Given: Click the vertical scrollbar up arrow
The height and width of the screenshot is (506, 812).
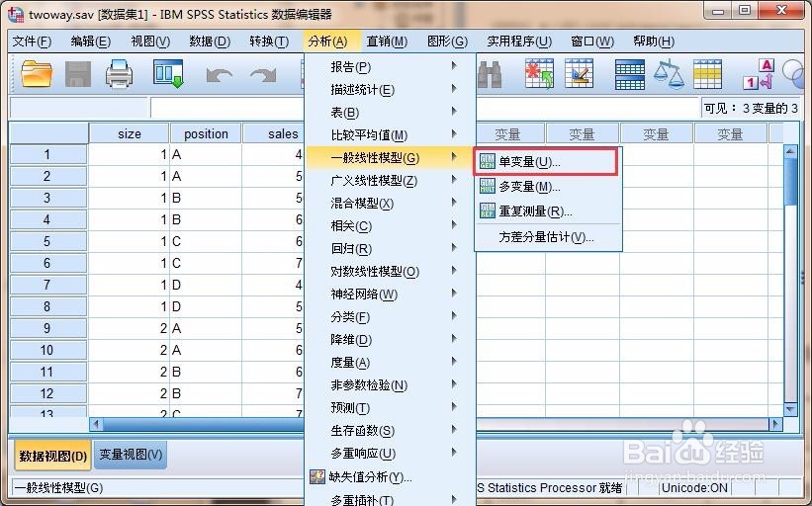Looking at the screenshot, I should [x=789, y=150].
